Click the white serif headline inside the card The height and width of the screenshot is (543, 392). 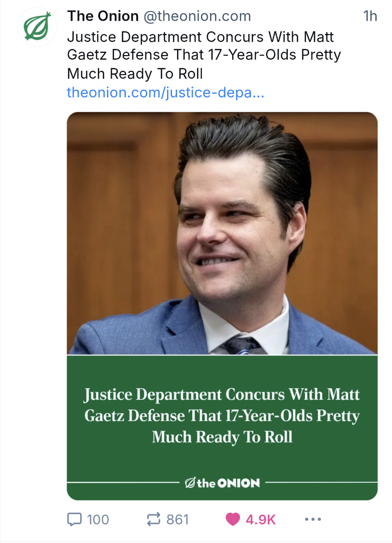coord(222,415)
